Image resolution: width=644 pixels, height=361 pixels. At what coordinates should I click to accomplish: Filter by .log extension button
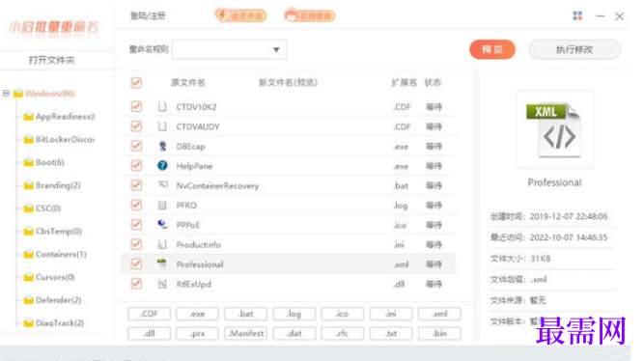tap(294, 314)
